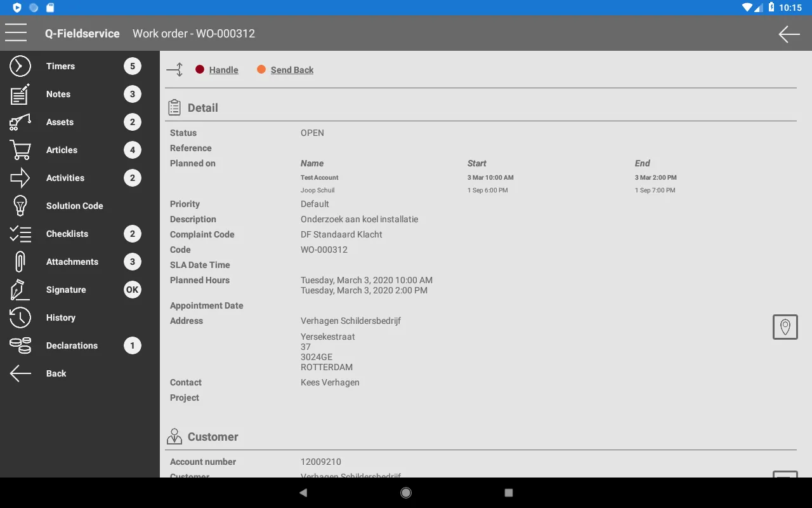
Task: Click the Assets crane icon
Action: 20,122
